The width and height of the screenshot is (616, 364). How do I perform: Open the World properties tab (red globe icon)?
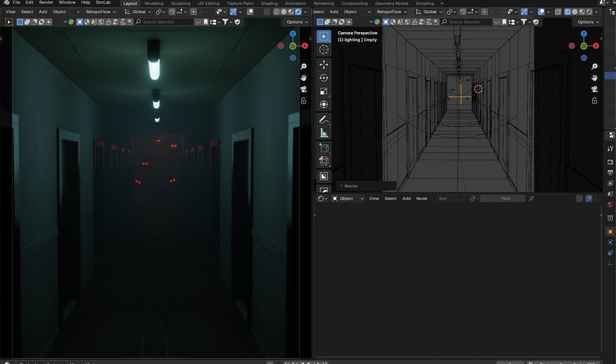(610, 204)
